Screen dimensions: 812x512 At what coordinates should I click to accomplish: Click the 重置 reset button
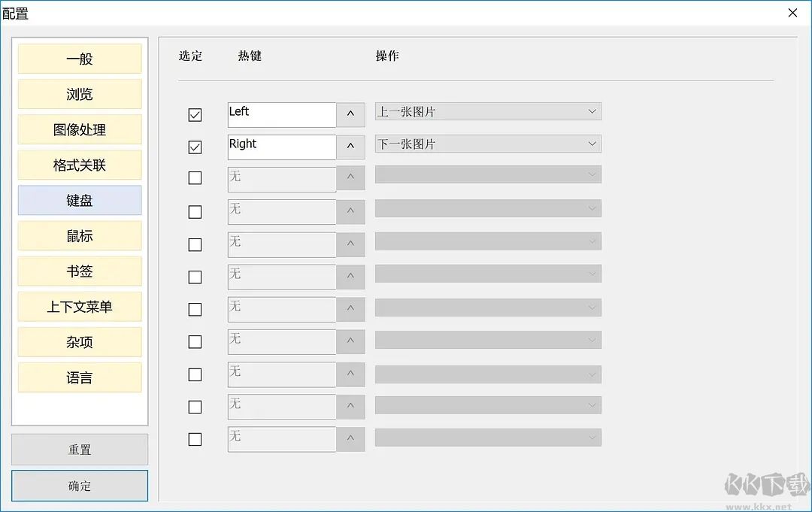pyautogui.click(x=79, y=449)
